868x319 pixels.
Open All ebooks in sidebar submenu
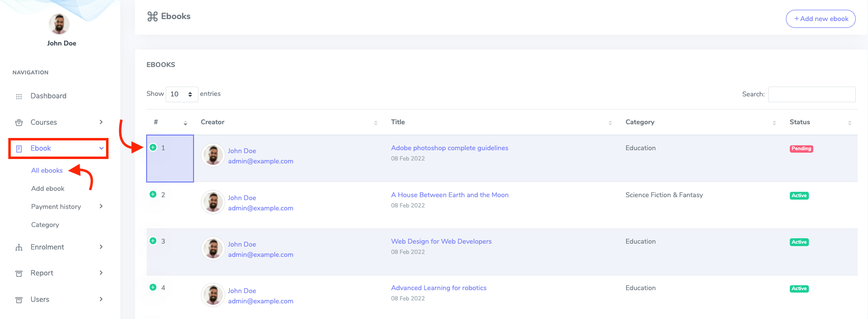pos(47,170)
